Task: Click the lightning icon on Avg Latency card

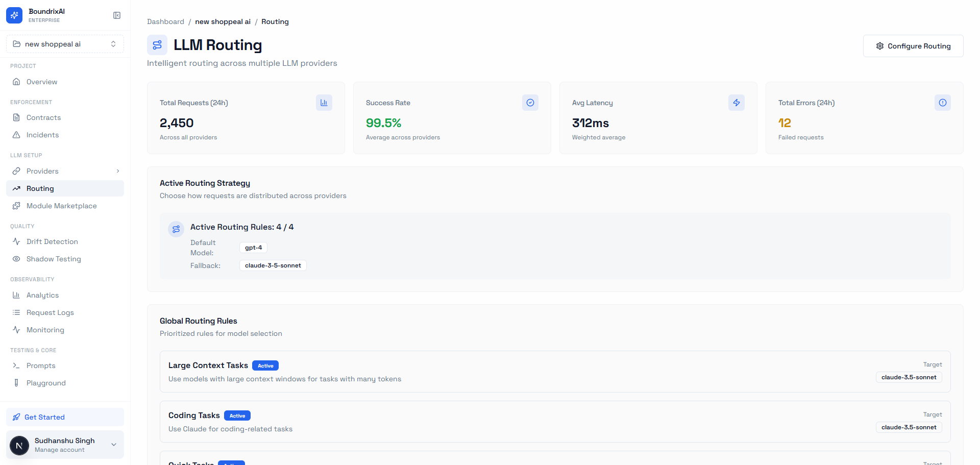Action: [736, 103]
